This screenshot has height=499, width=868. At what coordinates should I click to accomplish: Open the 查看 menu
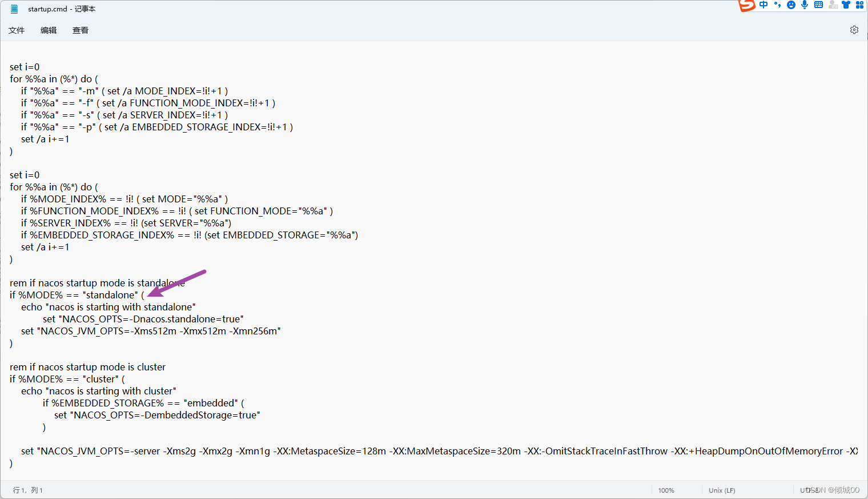(81, 30)
